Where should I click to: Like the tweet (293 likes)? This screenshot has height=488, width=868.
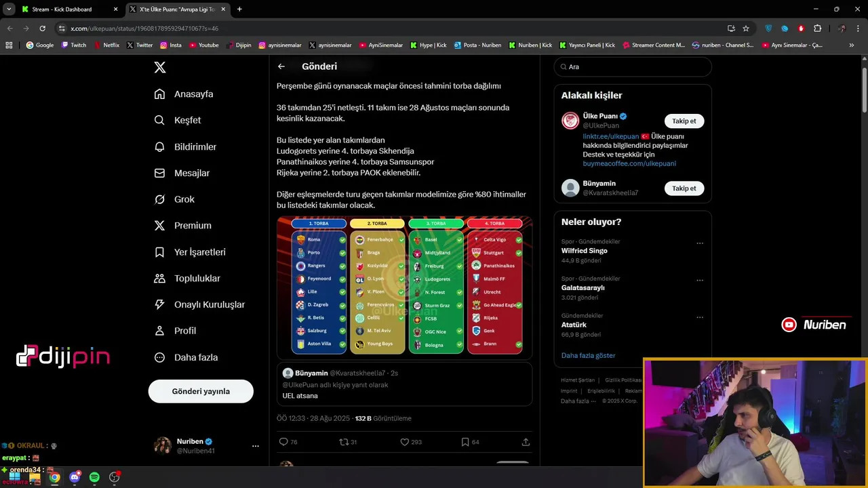(411, 442)
